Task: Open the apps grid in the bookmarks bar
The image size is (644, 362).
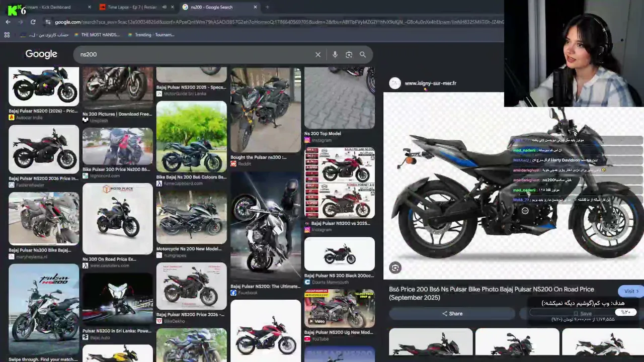Action: coord(7,35)
